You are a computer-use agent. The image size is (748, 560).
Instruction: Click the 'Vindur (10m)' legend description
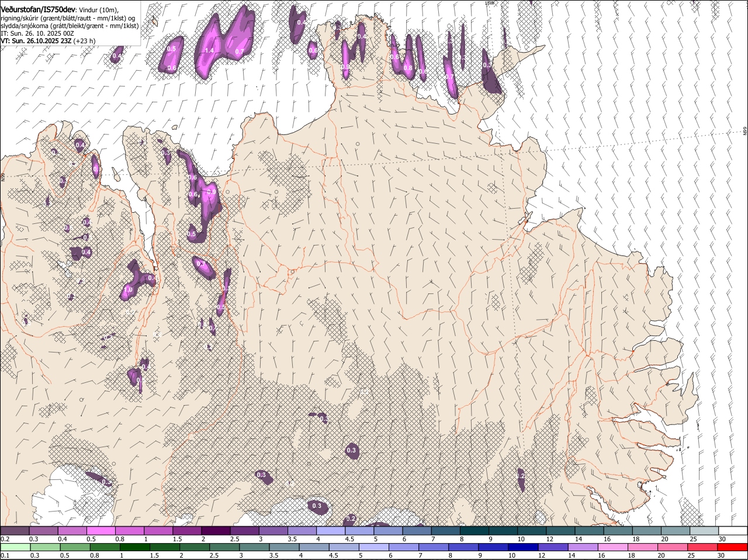99,10
